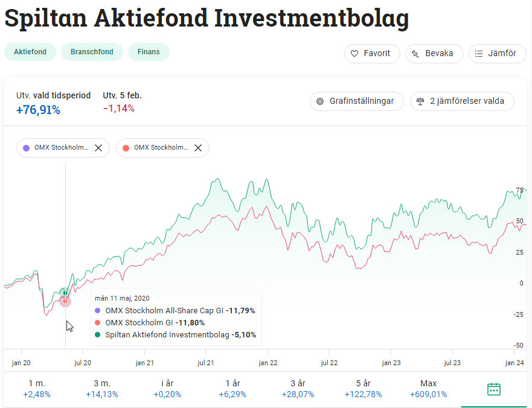Select the 1 år period tab
The image size is (532, 408).
[232, 389]
